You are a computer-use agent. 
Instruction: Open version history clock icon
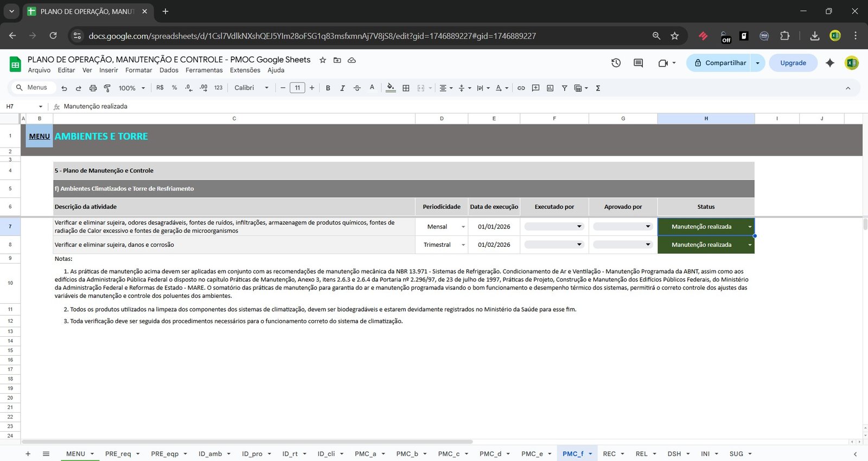pyautogui.click(x=616, y=63)
